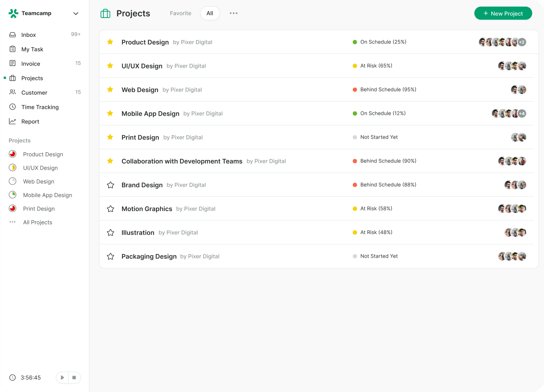Open Time Tracking clock icon
The width and height of the screenshot is (544, 392).
point(13,107)
